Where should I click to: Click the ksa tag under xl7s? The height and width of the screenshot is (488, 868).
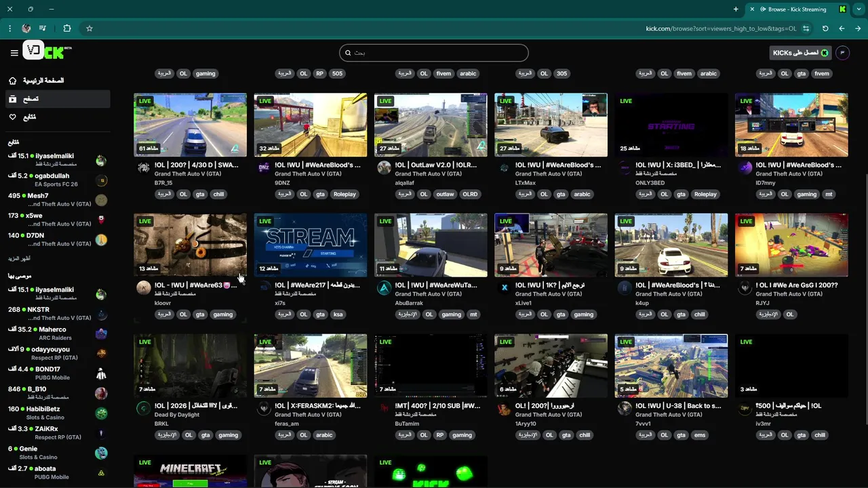338,314
